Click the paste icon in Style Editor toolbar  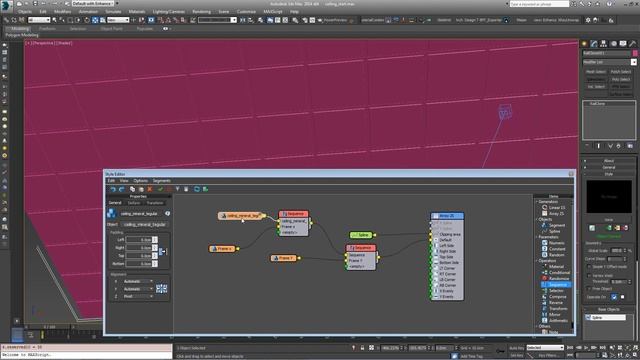coord(141,189)
